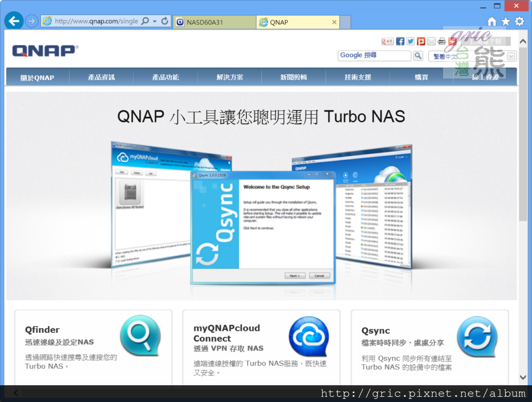Click the browser forward arrow

click(31, 21)
